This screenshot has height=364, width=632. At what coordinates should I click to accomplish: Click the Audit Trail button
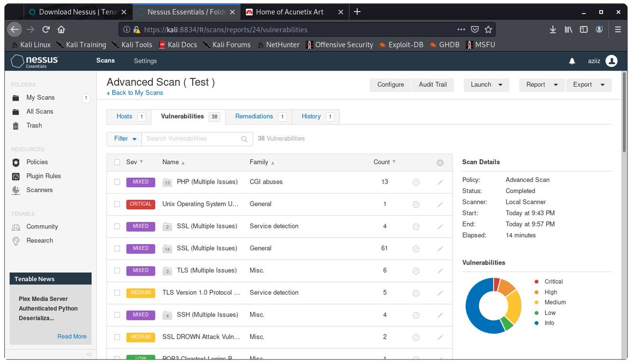(433, 85)
